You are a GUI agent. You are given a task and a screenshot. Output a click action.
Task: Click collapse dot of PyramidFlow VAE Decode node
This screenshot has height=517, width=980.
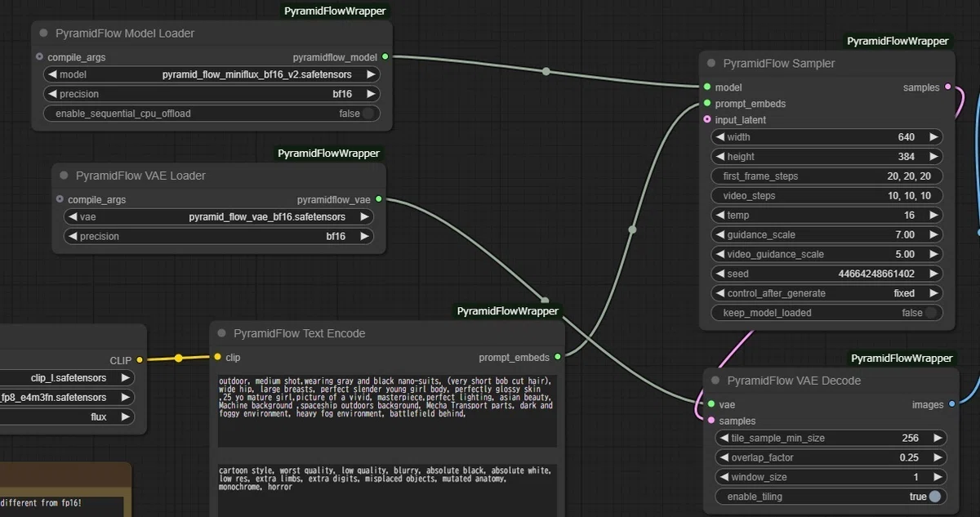click(x=715, y=380)
